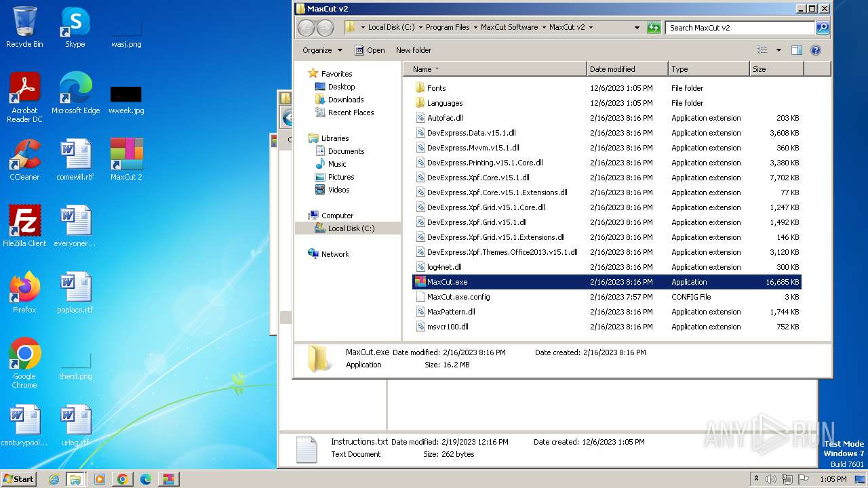Open Google Chrome desktop shortcut
Image resolution: width=868 pixels, height=488 pixels.
24,363
